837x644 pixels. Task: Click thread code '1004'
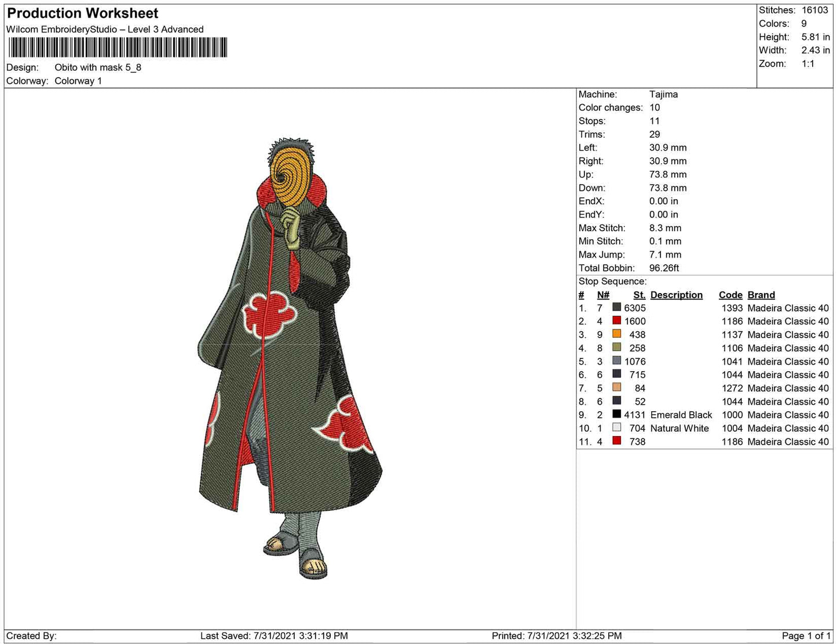(732, 428)
